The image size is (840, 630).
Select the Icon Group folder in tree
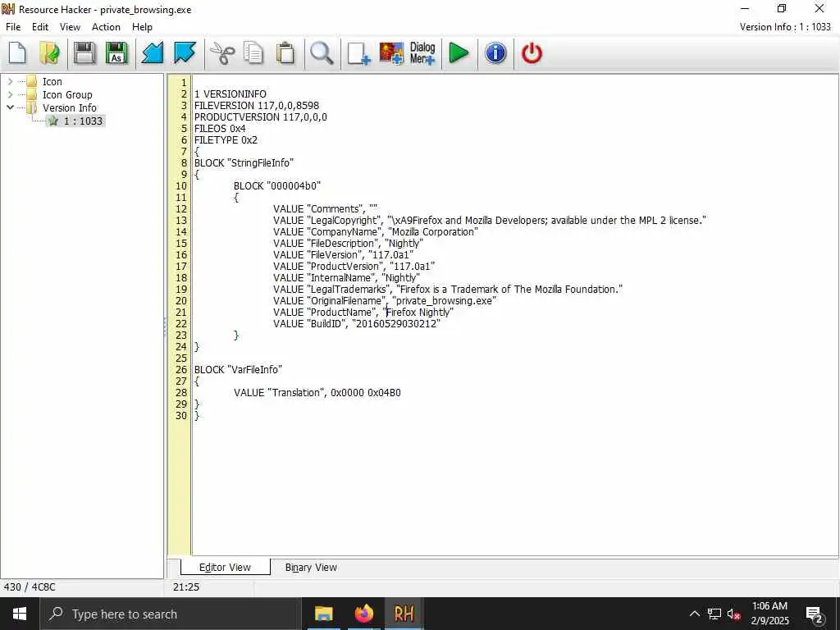tap(67, 95)
